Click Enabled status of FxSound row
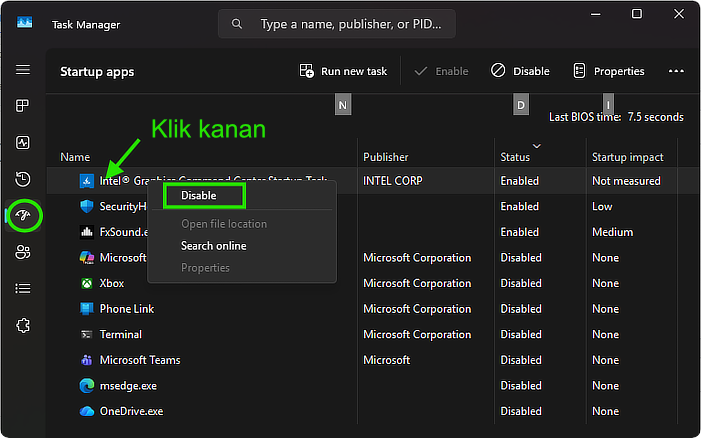 519,232
